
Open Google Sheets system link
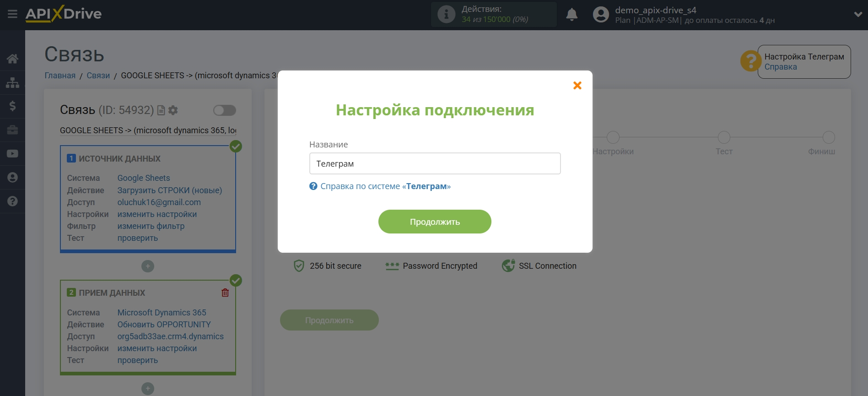(x=144, y=178)
